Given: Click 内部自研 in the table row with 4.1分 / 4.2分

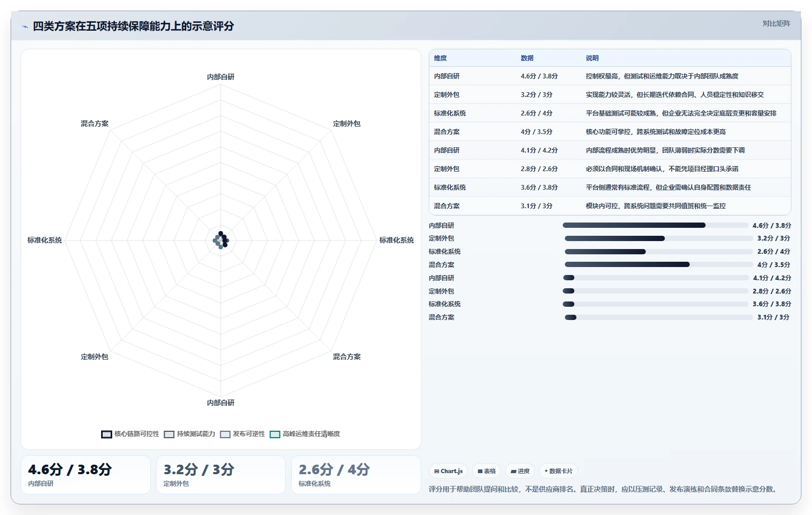Looking at the screenshot, I should tap(447, 150).
